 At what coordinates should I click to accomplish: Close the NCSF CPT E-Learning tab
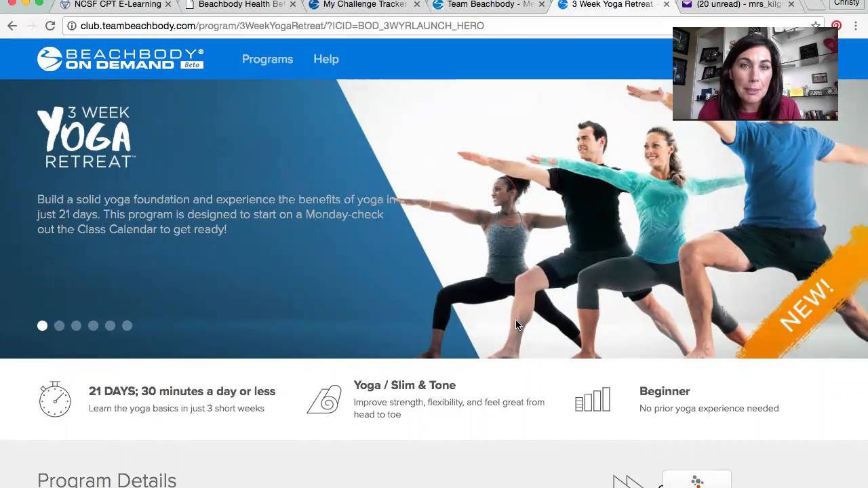point(168,5)
